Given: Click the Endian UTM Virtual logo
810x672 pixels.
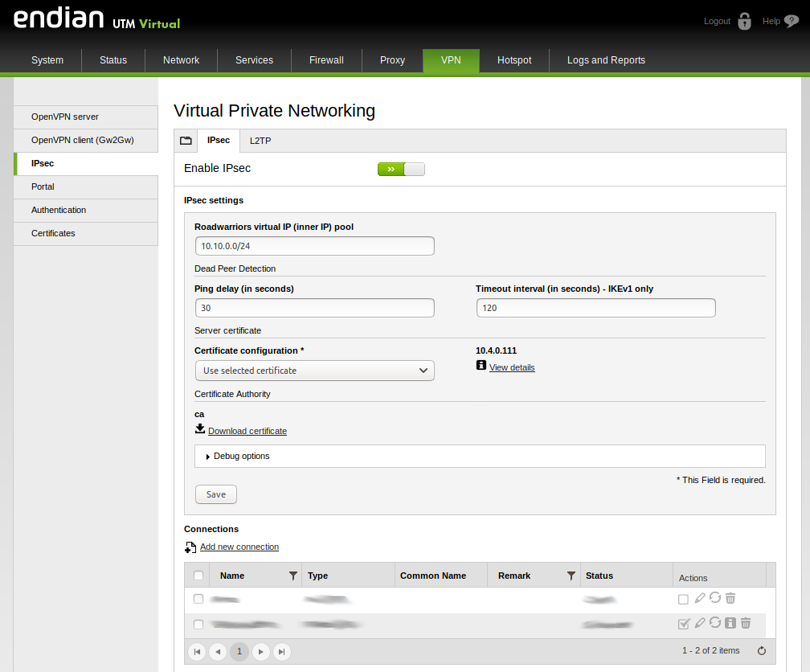Looking at the screenshot, I should click(96, 18).
